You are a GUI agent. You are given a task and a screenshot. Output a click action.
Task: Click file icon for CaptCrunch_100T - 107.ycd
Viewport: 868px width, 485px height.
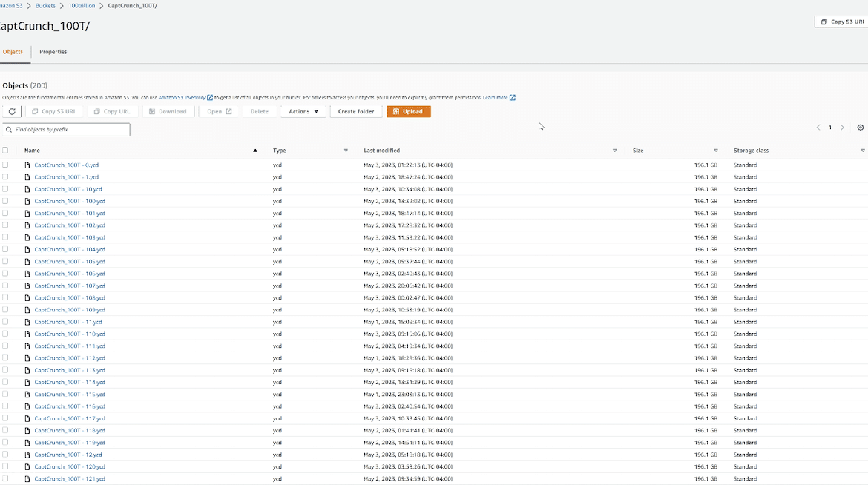click(x=27, y=286)
